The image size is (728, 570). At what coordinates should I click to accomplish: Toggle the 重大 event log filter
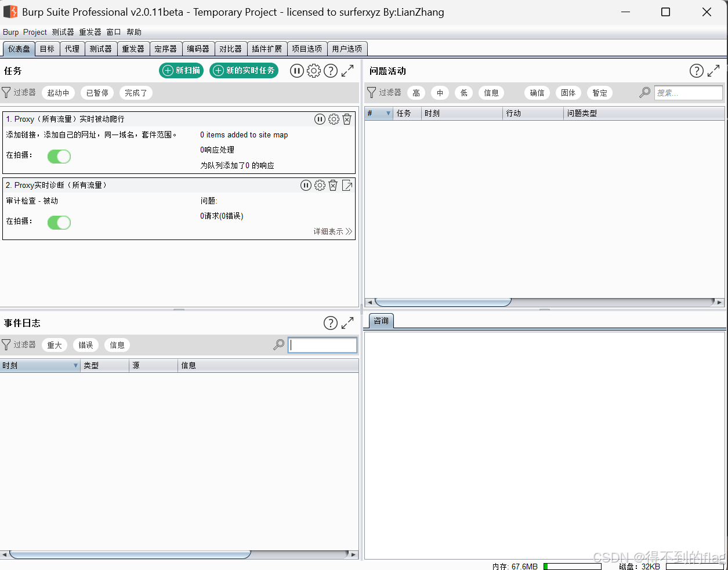click(x=55, y=345)
